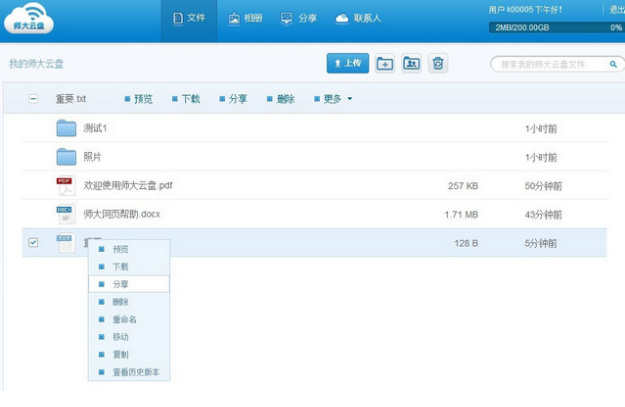The image size is (625, 407).
Task: Choose 删除 in the context menu
Action: [129, 302]
